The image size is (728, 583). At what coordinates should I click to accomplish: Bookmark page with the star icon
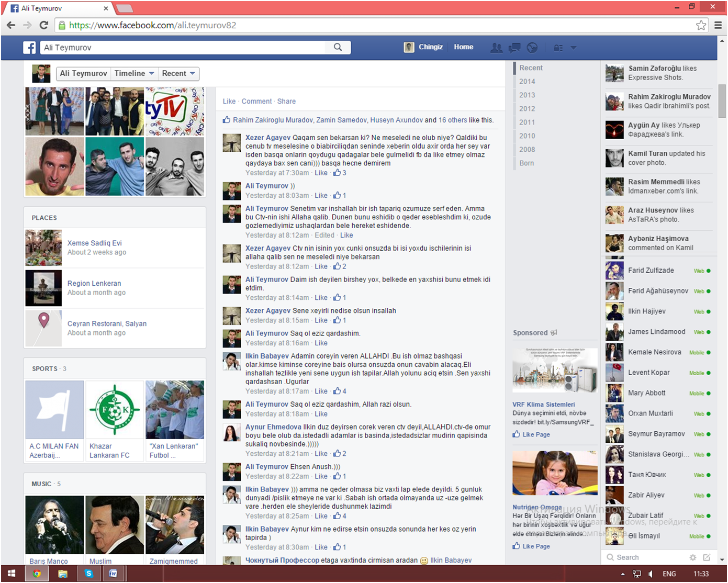701,25
